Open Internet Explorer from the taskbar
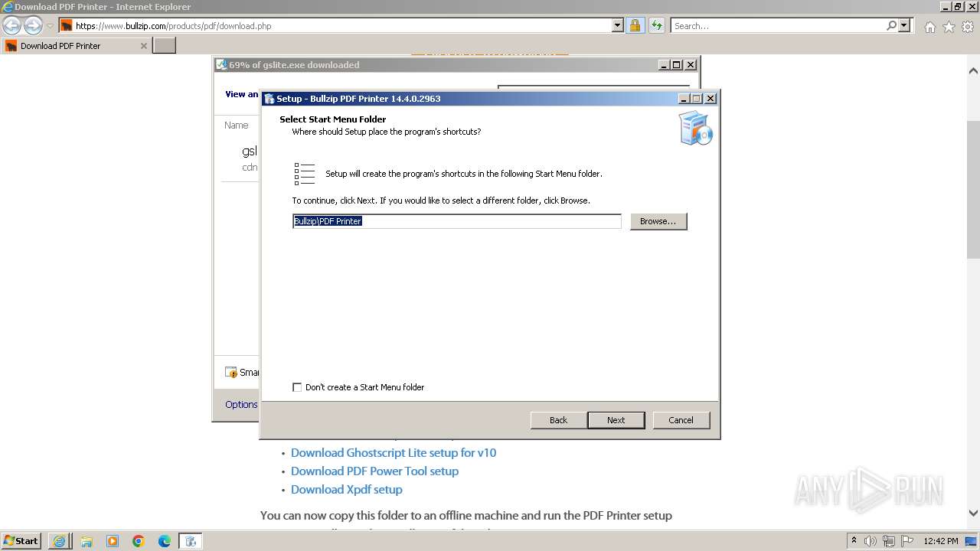This screenshot has height=551, width=980. pos(59,541)
